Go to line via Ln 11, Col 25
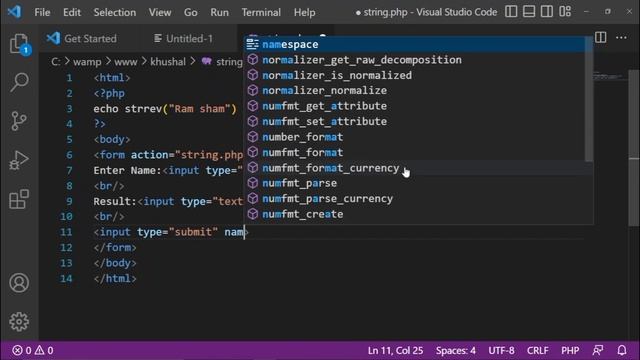Screen dimensions: 640x360 coord(395,350)
